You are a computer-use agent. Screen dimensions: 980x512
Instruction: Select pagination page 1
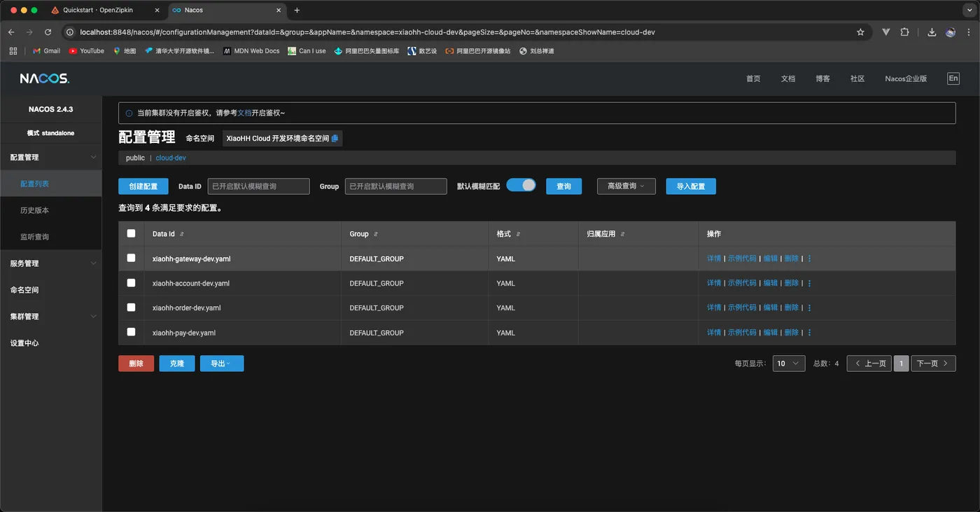[x=902, y=364]
